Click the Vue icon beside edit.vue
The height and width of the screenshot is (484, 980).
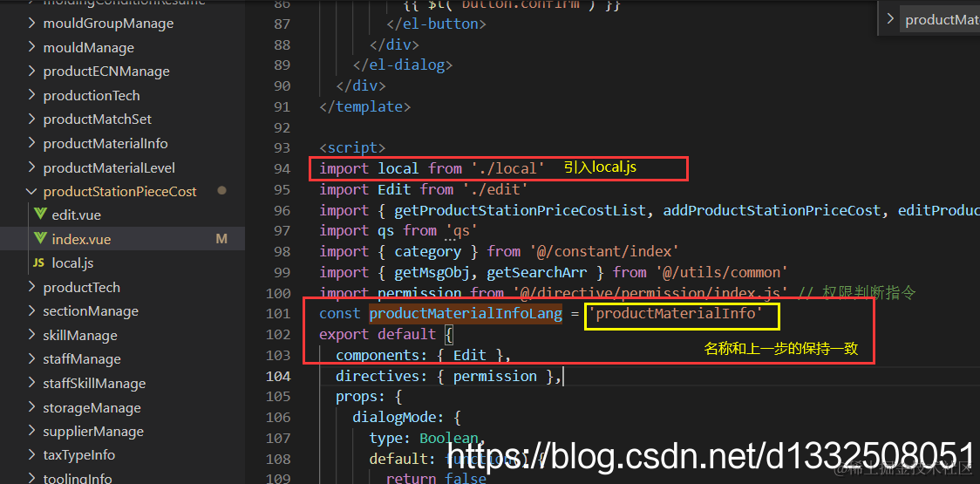point(40,215)
